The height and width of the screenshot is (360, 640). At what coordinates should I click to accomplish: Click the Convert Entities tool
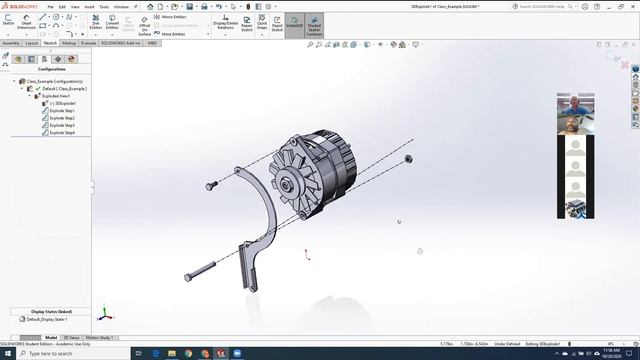coord(112,22)
